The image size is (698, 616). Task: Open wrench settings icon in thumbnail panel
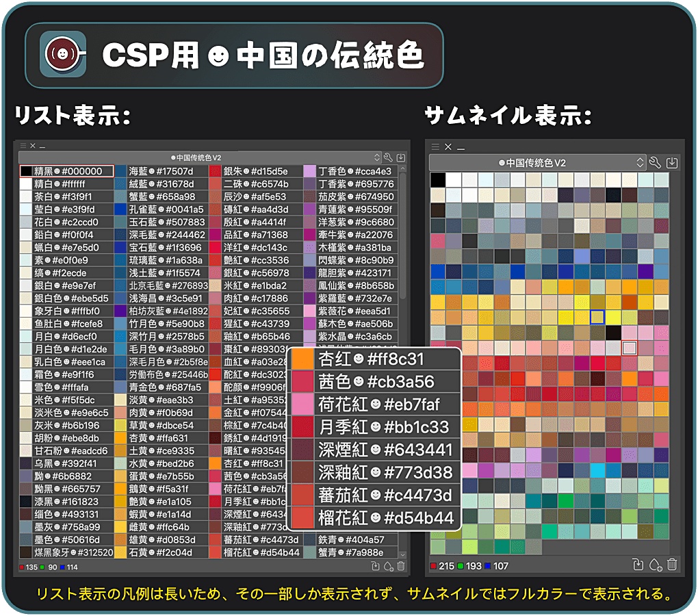pos(654,163)
